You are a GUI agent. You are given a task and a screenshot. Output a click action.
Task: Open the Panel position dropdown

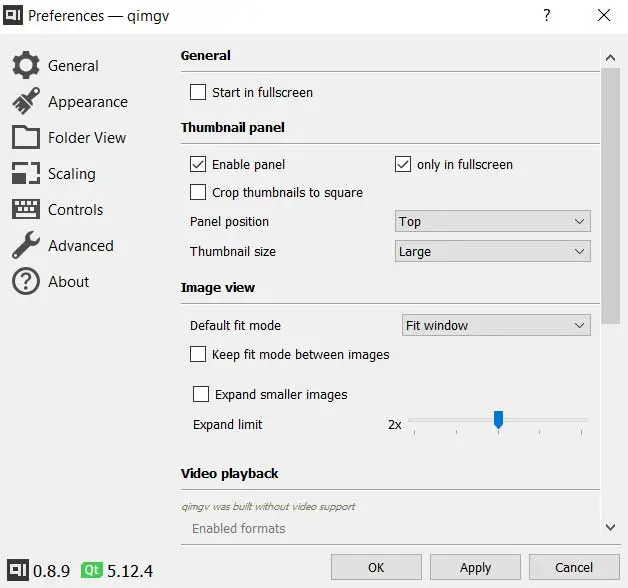point(493,222)
